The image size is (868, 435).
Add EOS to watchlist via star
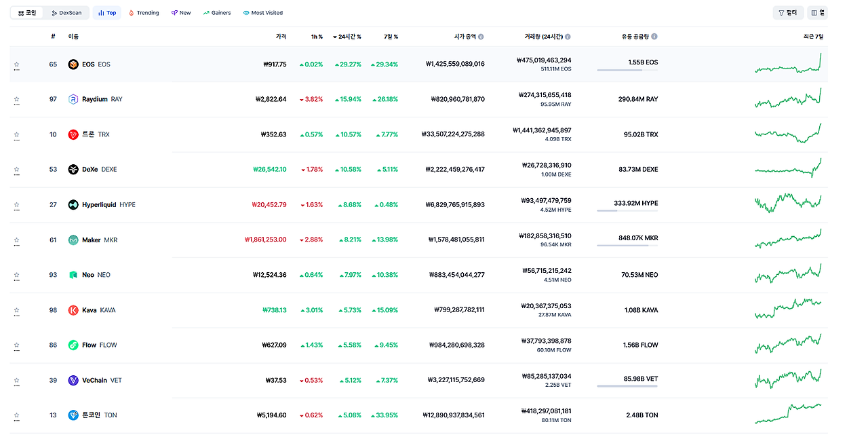(x=17, y=65)
